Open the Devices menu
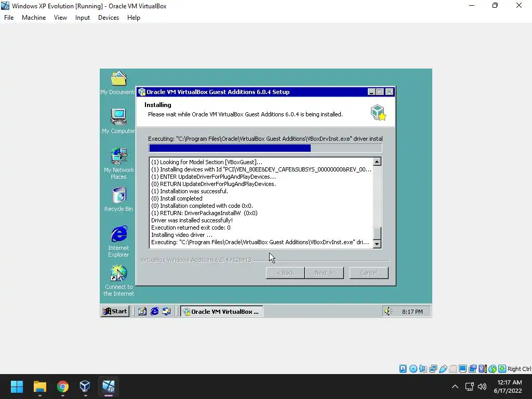The image size is (532, 399). pos(109,18)
